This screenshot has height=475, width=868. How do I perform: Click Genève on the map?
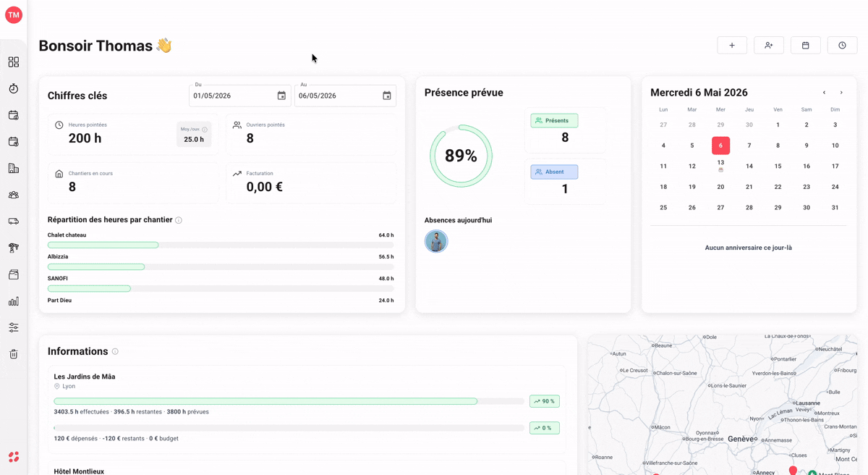click(741, 439)
